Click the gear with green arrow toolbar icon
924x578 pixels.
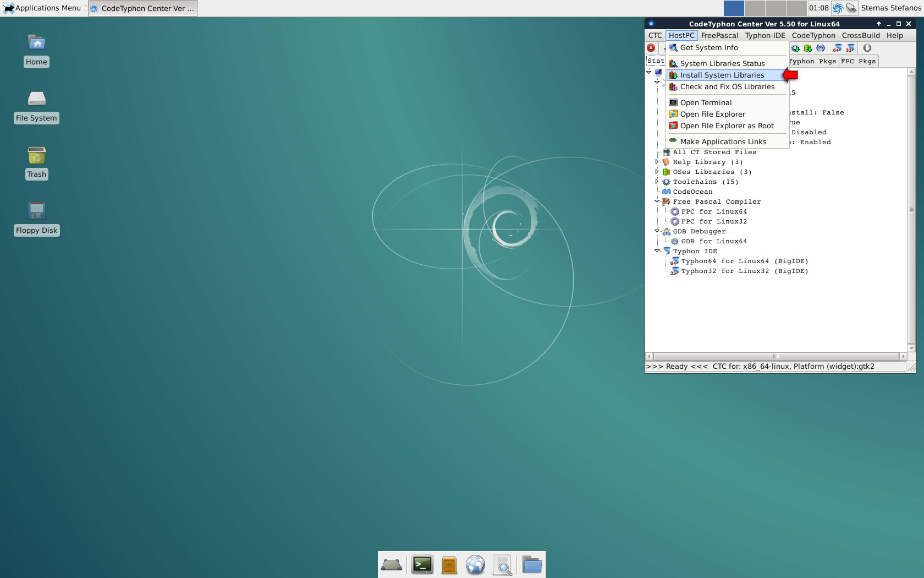point(795,48)
